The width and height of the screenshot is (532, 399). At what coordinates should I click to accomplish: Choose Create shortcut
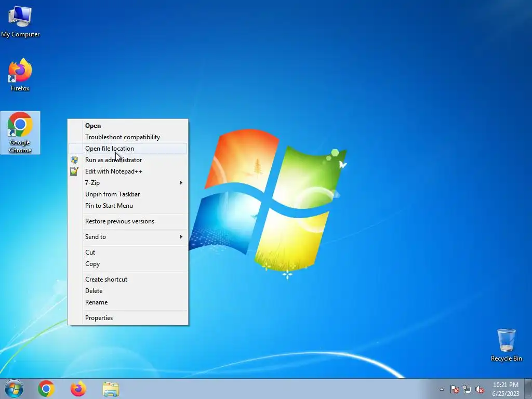coord(128,280)
